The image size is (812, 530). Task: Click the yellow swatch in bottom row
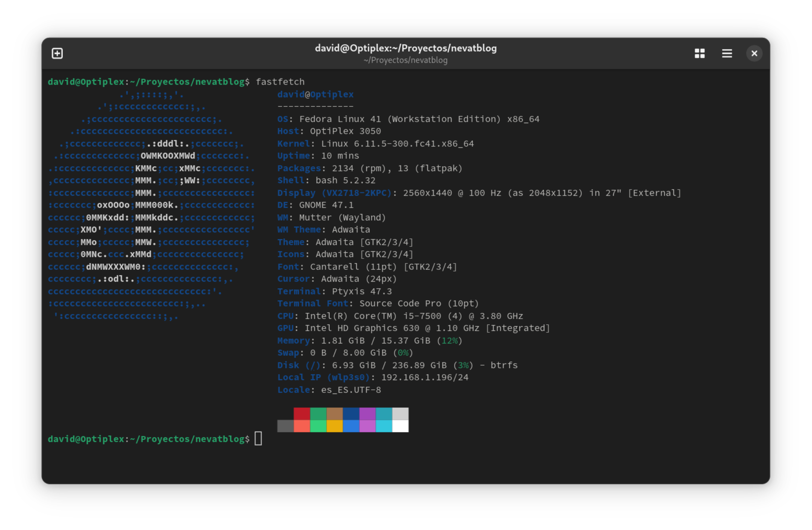[335, 426]
